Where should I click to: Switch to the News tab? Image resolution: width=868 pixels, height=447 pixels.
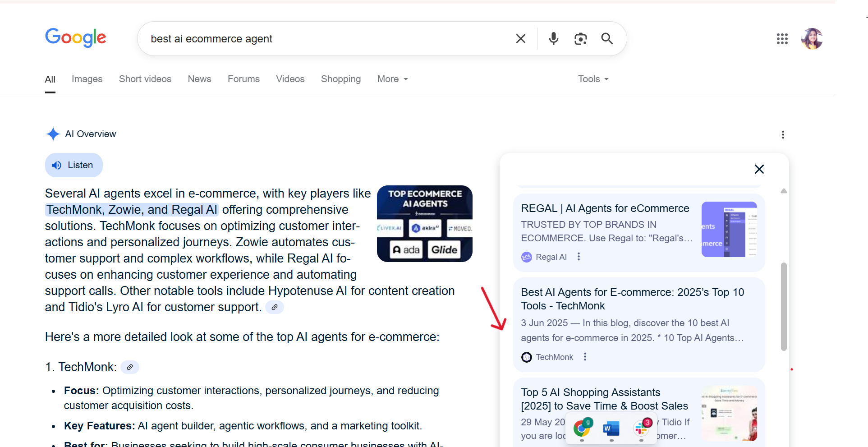point(199,79)
